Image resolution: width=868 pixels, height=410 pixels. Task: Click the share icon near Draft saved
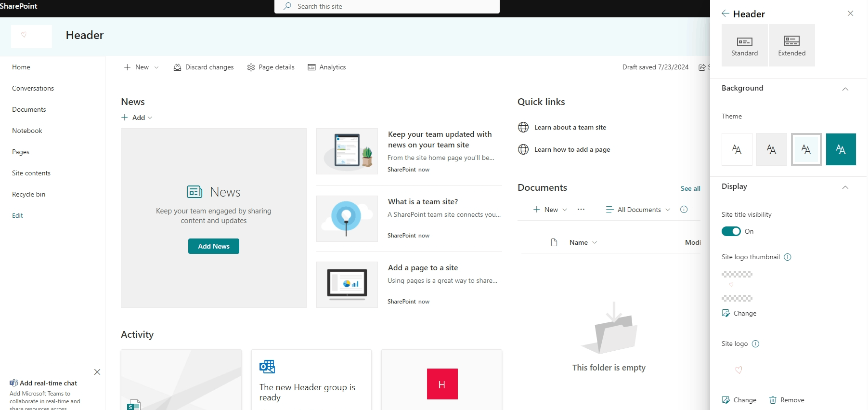[702, 67]
